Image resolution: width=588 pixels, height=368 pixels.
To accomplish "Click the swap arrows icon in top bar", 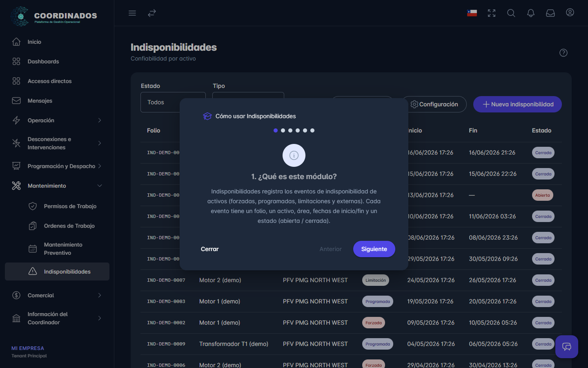I will click(152, 13).
